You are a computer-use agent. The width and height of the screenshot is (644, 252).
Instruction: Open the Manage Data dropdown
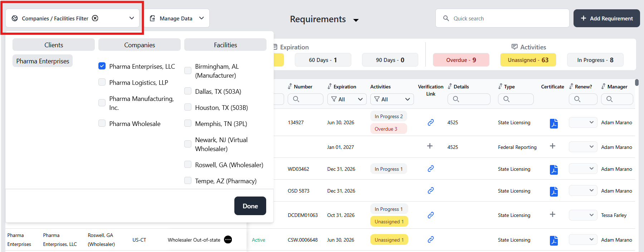click(177, 18)
